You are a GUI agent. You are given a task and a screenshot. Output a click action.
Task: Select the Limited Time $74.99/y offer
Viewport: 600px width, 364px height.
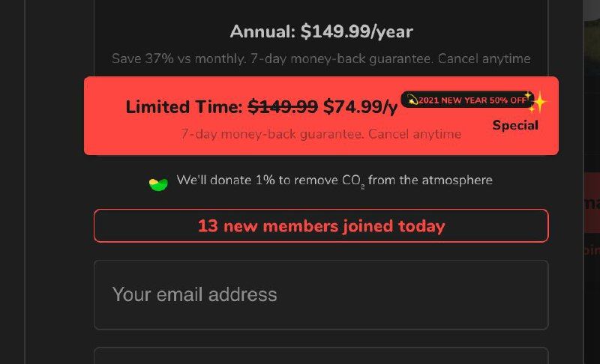tap(321, 116)
